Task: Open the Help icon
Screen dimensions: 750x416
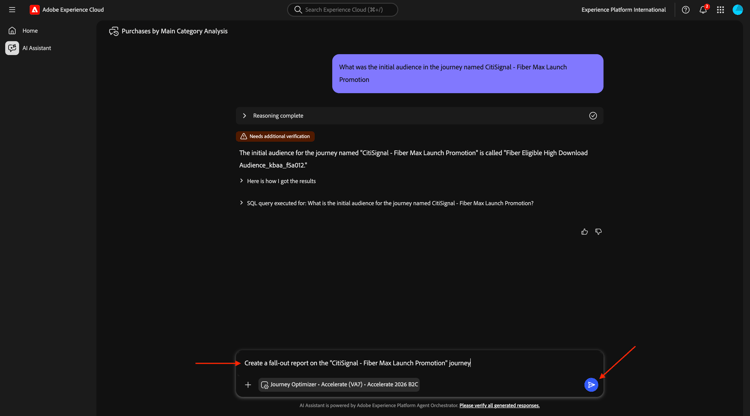Action: 685,10
